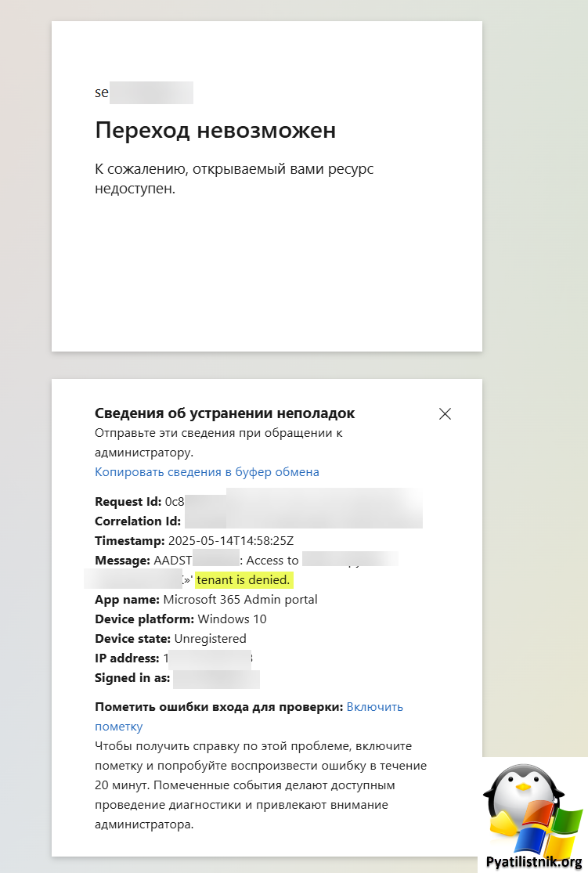
Task: Click the Timestamp value 2025-05-14T14:58:25Z
Action: click(x=230, y=540)
